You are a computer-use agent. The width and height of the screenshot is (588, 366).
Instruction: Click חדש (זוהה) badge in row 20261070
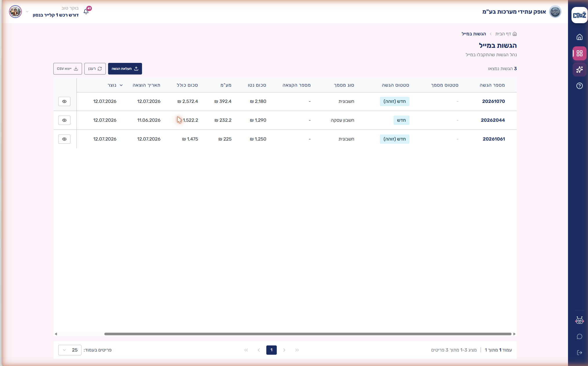point(395,101)
